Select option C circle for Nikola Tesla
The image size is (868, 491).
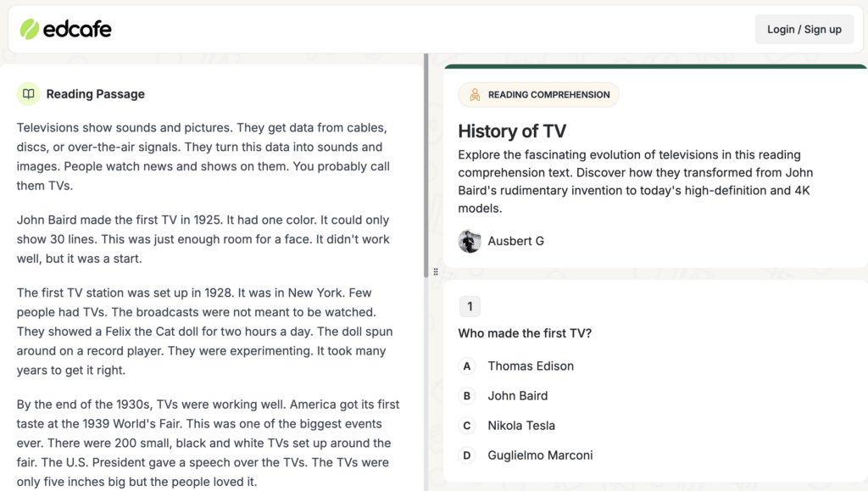click(467, 426)
